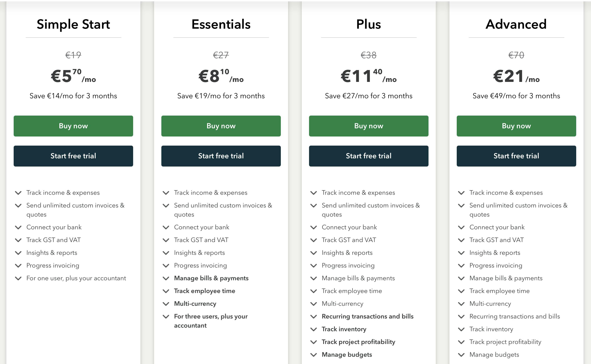591x364 pixels.
Task: Expand Track income & expenses under Simple Start
Action: (18, 193)
